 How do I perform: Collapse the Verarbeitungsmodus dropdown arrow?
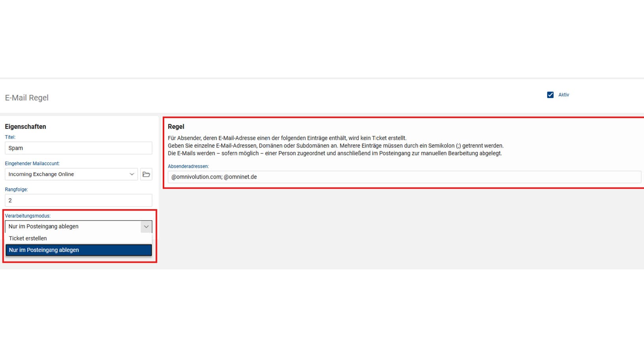[x=146, y=226]
